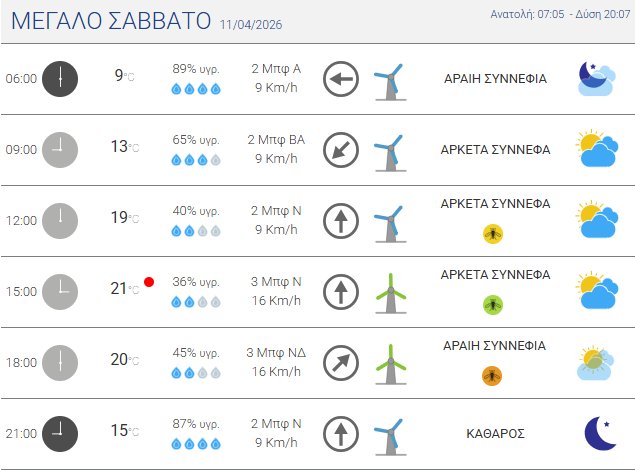
Task: Click the date 11/04/2026
Action: [251, 25]
